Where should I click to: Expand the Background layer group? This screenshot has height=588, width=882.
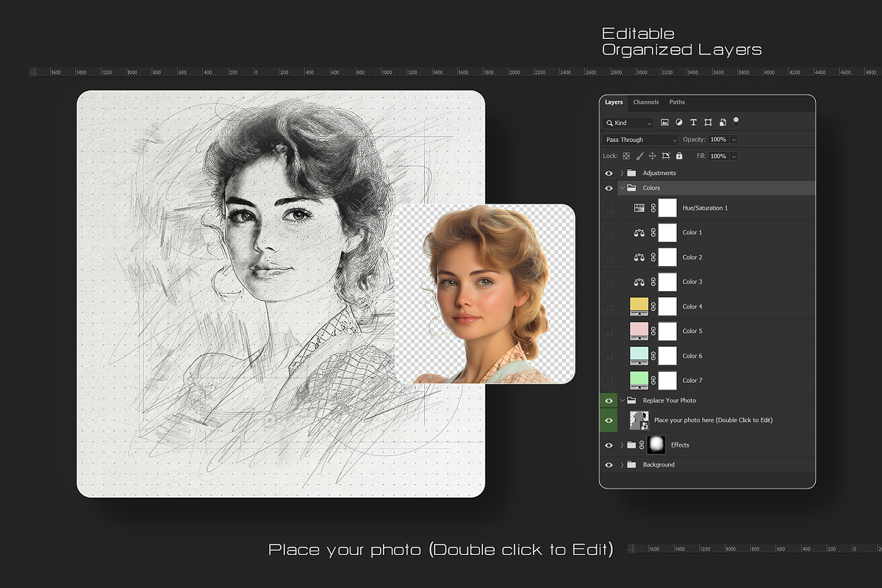(622, 465)
